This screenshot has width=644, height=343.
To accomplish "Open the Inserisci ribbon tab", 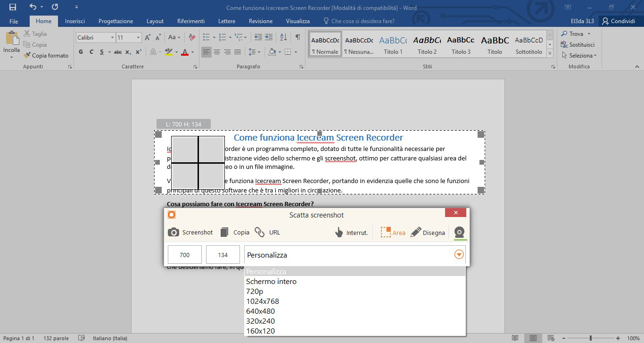I will click(75, 21).
